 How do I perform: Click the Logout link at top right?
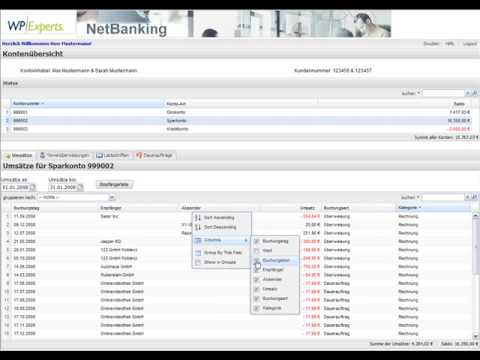pyautogui.click(x=470, y=44)
